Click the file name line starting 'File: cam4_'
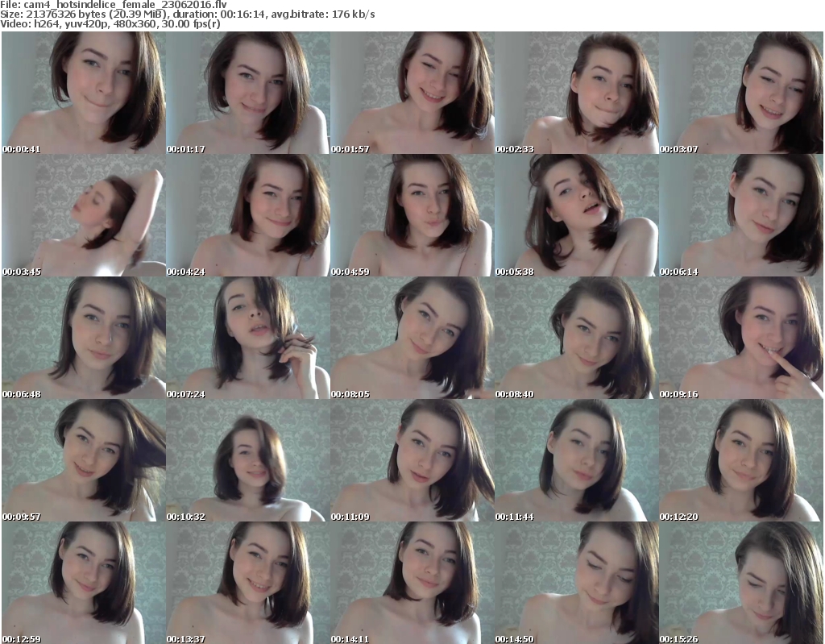825x644 pixels. click(114, 5)
